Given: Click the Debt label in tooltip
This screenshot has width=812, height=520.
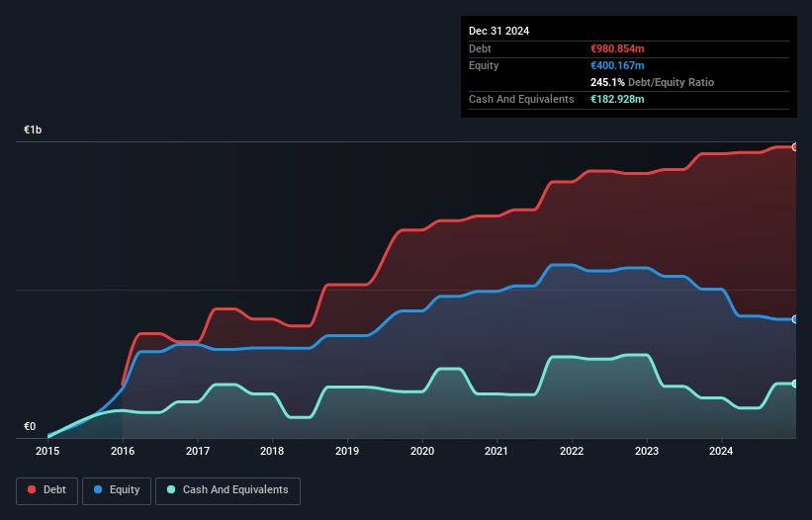Looking at the screenshot, I should coord(480,48).
